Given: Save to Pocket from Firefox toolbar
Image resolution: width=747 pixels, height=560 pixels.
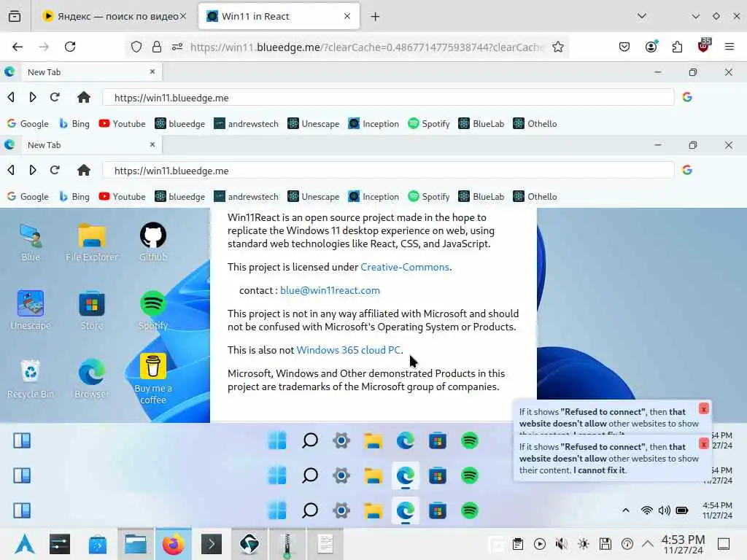Looking at the screenshot, I should pyautogui.click(x=624, y=47).
